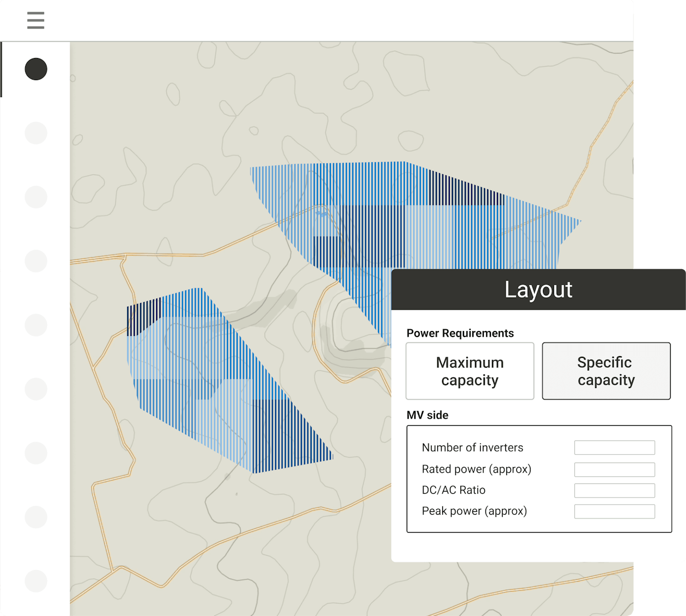
Task: Choose Maximum capacity power requirement
Action: pos(470,371)
